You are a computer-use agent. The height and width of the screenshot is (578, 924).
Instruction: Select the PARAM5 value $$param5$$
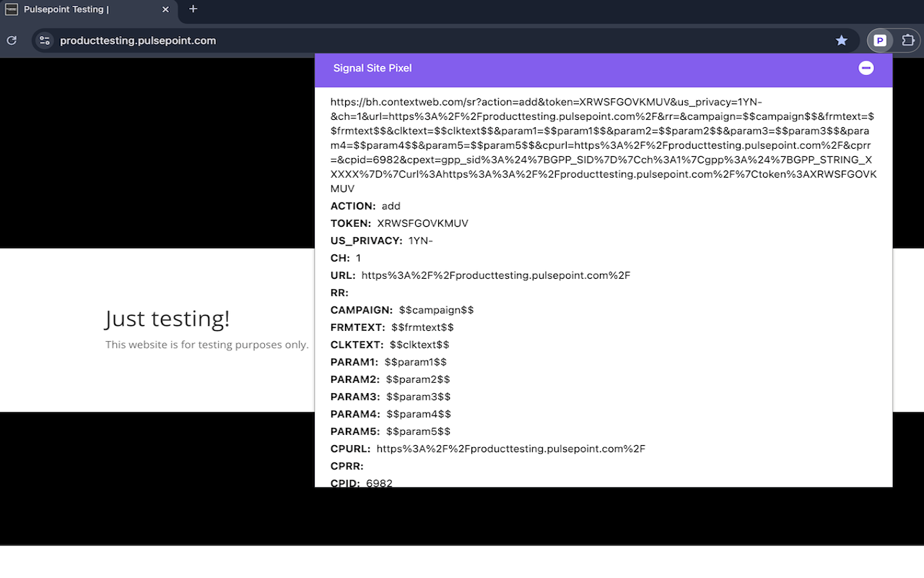[418, 431]
